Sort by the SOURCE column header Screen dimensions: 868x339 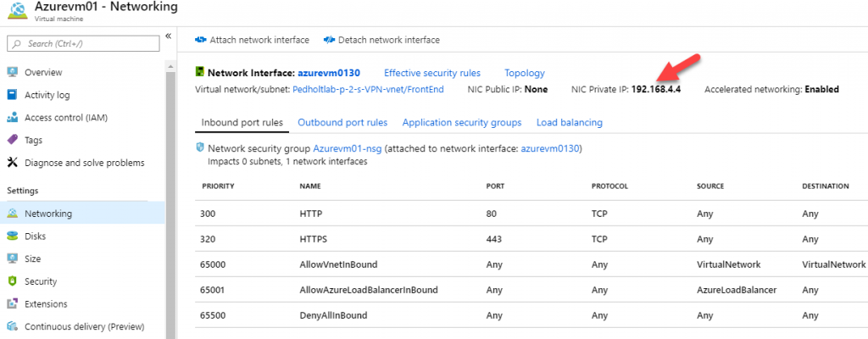(711, 186)
